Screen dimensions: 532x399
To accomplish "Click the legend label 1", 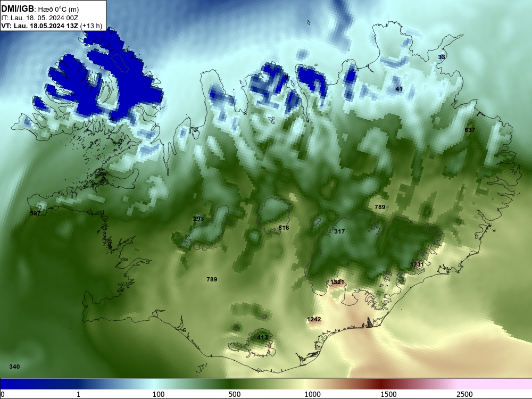I will [78, 394].
